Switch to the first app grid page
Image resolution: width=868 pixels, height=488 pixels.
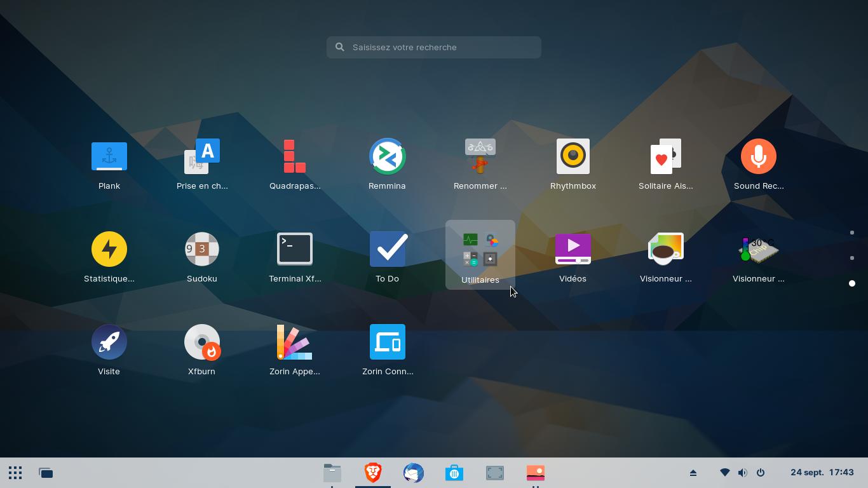tap(852, 233)
